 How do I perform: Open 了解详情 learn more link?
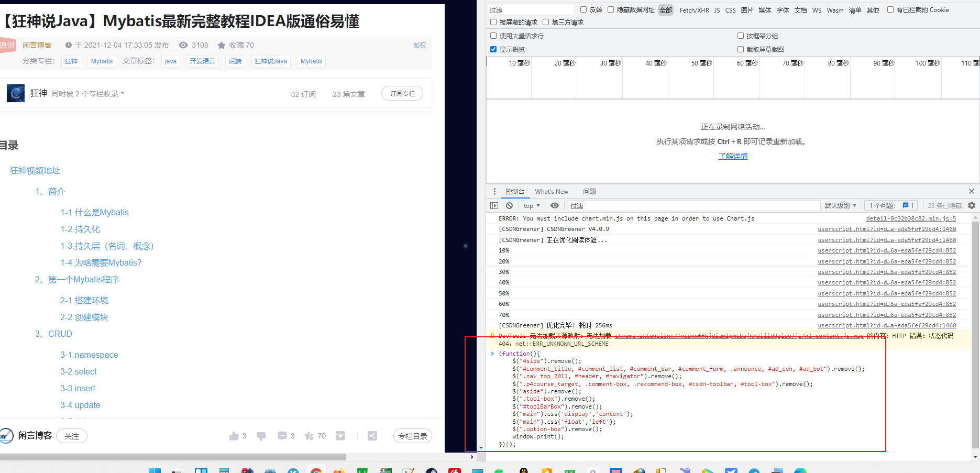733,156
